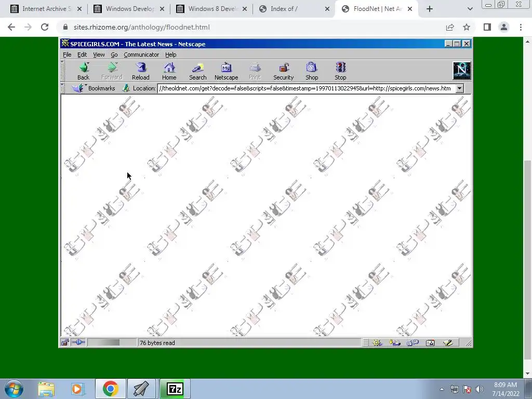Screen dimensions: 532x399
Task: Click the My Netscape toolbar button
Action: [227, 71]
